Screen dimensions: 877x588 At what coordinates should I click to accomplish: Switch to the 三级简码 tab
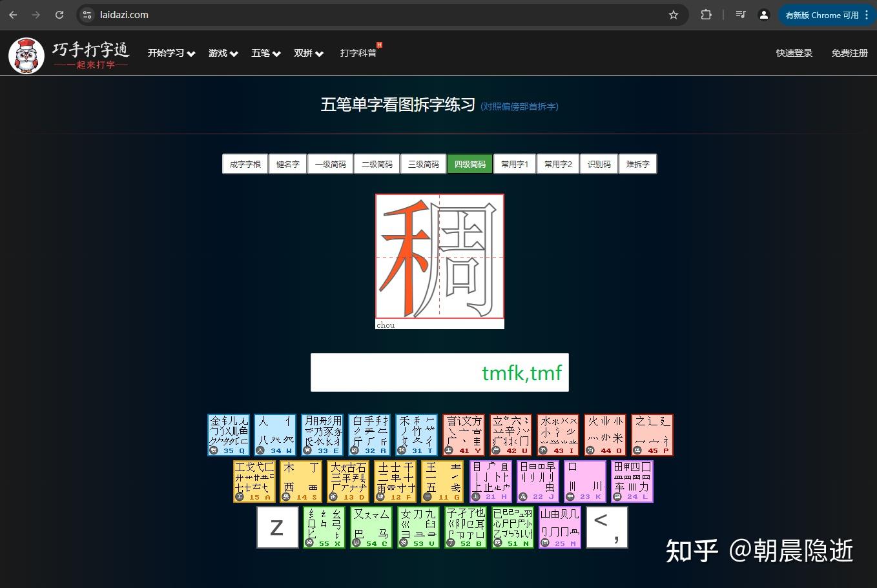click(x=424, y=164)
